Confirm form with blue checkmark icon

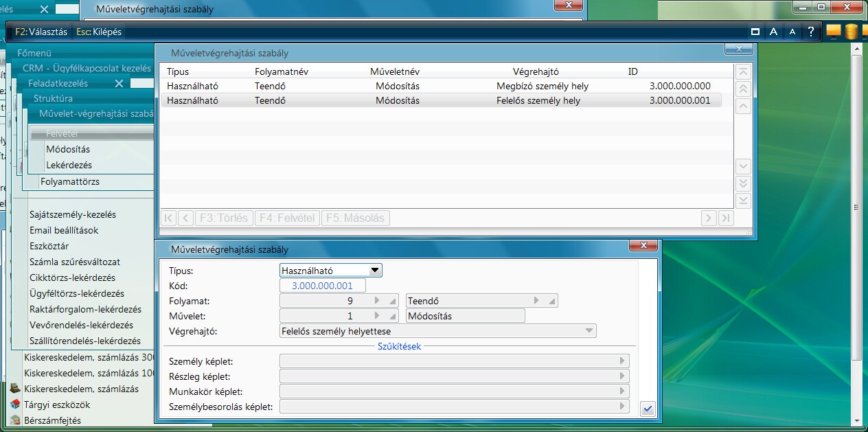click(x=647, y=409)
